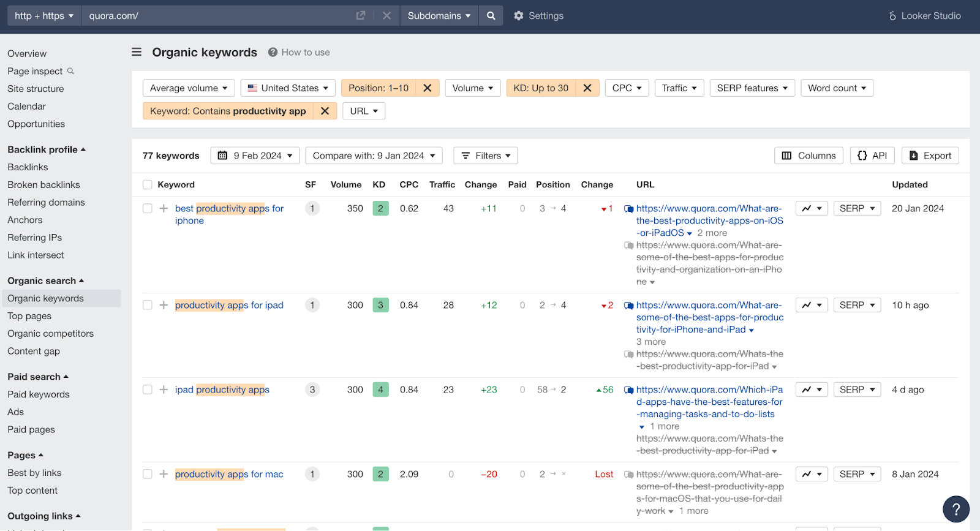The image size is (980, 531).
Task: Open the 9 Feb 2024 date picker
Action: coord(255,156)
